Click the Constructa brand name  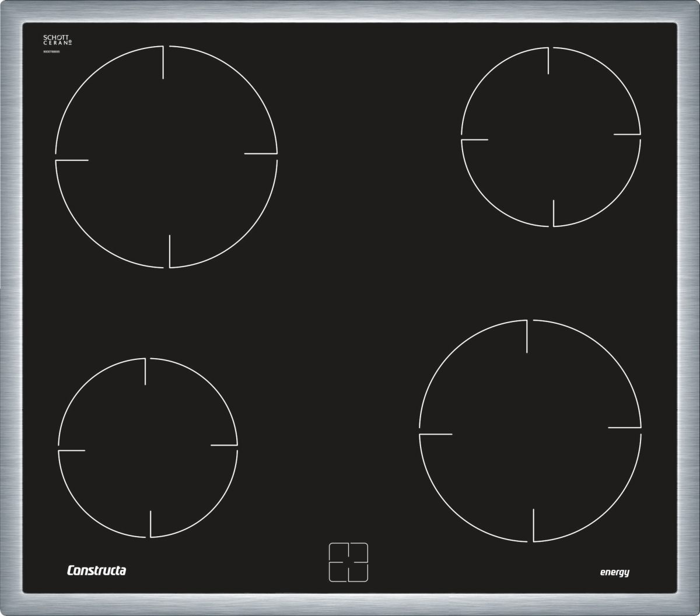[96, 570]
